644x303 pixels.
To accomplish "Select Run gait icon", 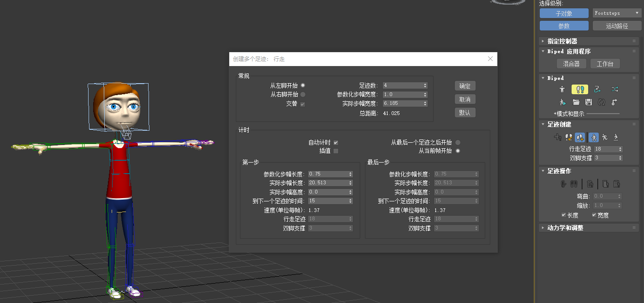I will coord(605,137).
